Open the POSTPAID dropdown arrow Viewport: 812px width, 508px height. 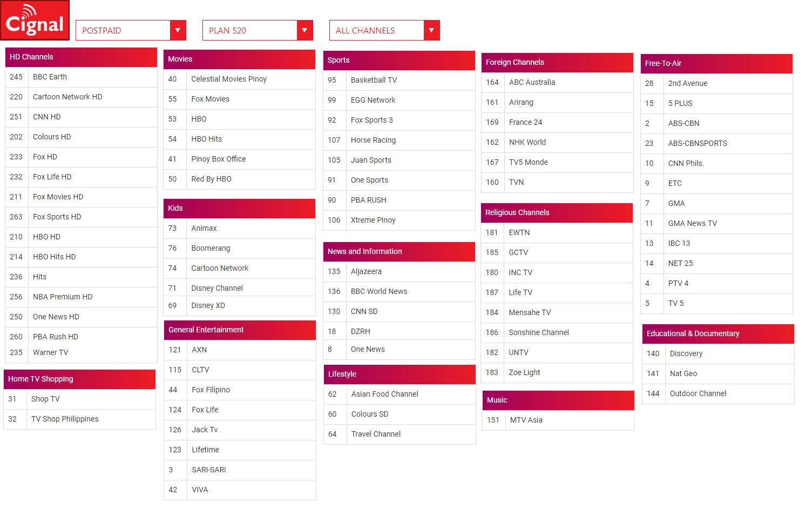pyautogui.click(x=178, y=30)
